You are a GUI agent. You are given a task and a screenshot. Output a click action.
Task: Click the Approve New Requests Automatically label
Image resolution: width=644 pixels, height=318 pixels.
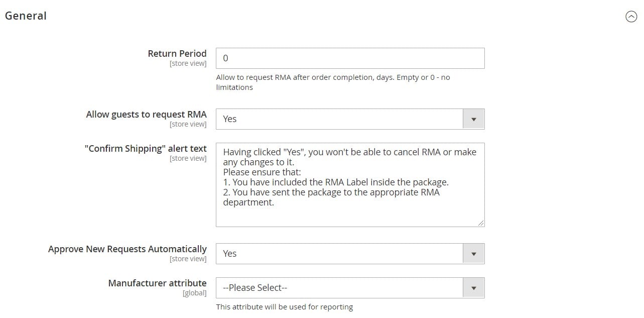click(x=127, y=249)
